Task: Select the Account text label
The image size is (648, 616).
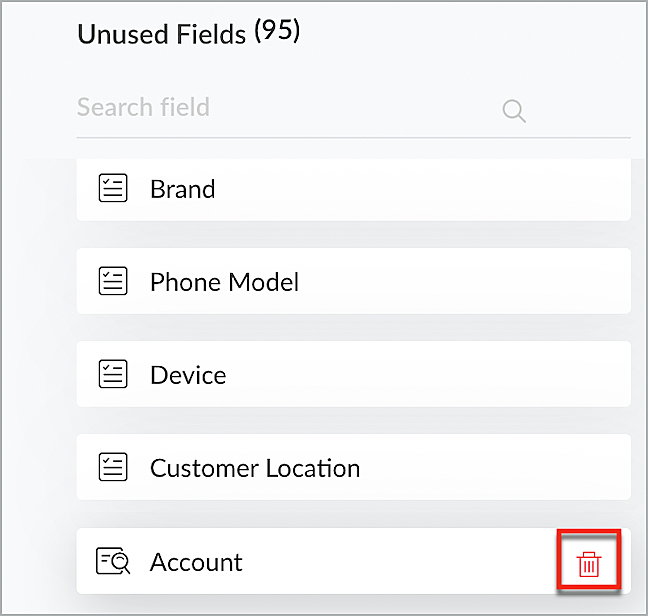Action: [x=196, y=562]
